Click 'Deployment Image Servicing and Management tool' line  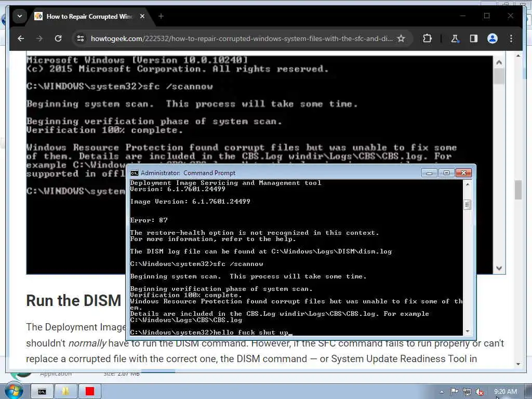tap(225, 183)
